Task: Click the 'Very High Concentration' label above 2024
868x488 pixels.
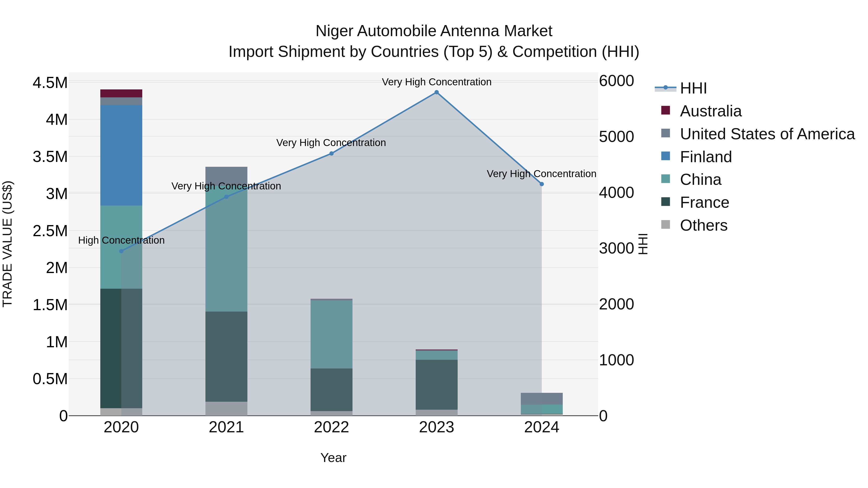Action: click(542, 174)
